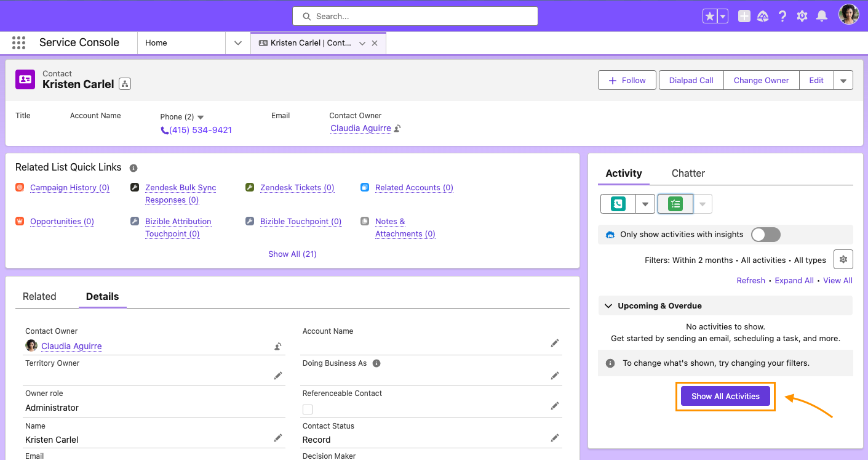Open the favorites list dropdown arrow
Screen dimensions: 868x460
(x=723, y=17)
